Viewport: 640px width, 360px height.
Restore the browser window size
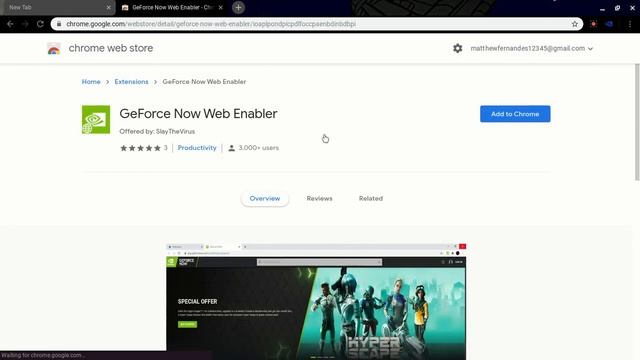(x=617, y=8)
